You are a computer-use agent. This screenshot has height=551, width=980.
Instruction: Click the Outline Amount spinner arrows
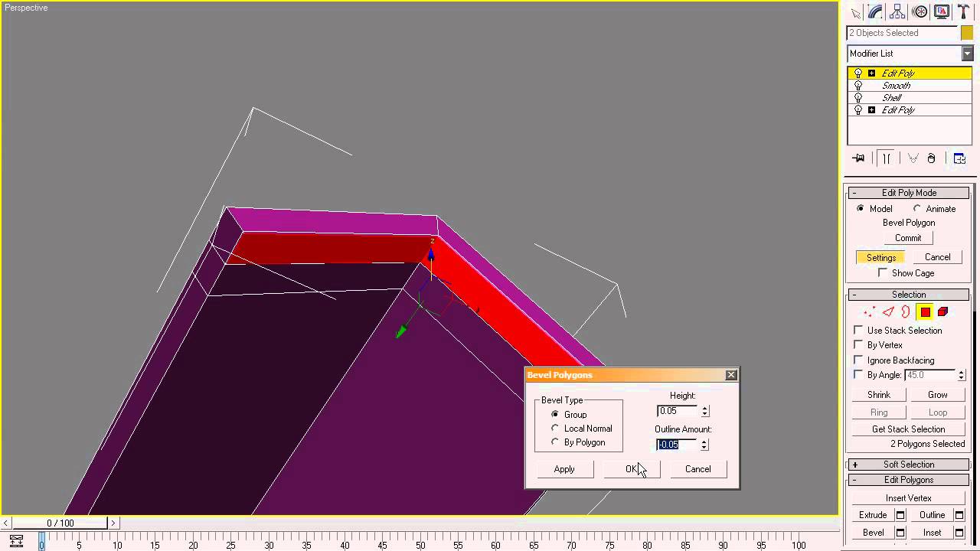pyautogui.click(x=704, y=445)
